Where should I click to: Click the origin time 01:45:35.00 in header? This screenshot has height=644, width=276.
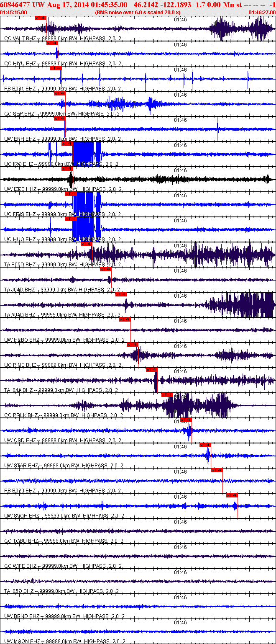[x=109, y=5]
